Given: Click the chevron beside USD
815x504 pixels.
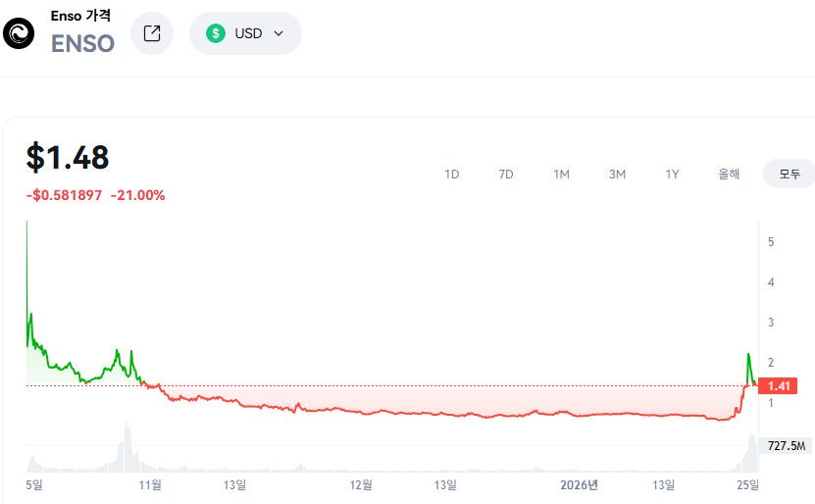Looking at the screenshot, I should pos(279,33).
